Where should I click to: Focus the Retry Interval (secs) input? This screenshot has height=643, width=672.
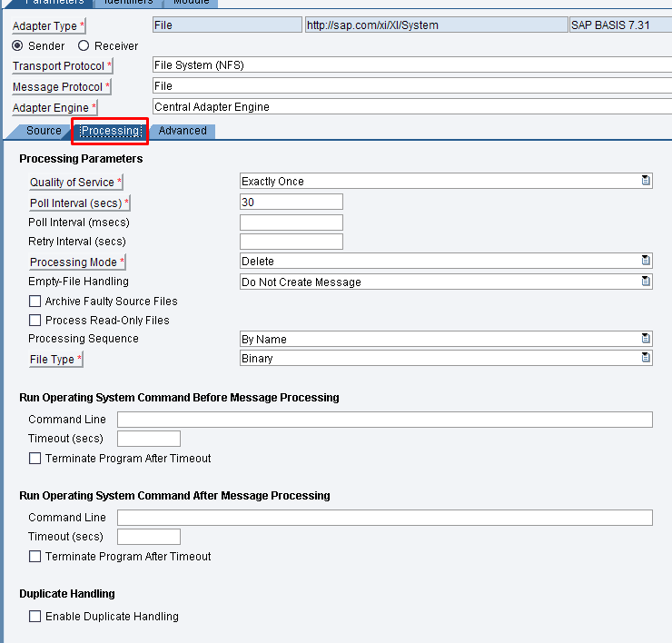pyautogui.click(x=292, y=242)
